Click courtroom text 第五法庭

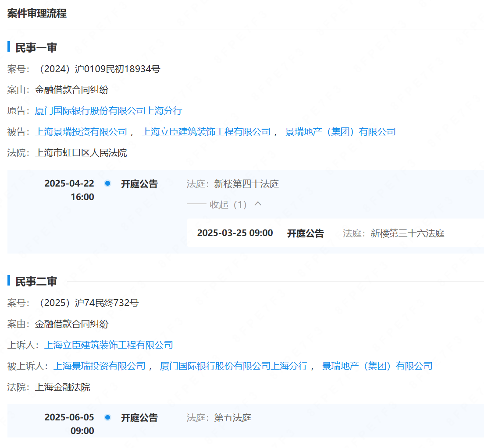(x=232, y=418)
